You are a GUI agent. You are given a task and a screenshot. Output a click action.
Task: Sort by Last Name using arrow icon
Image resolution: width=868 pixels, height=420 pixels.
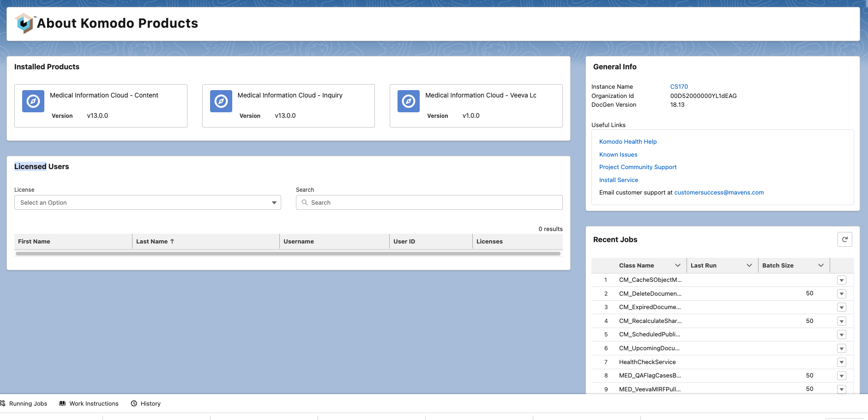(172, 241)
